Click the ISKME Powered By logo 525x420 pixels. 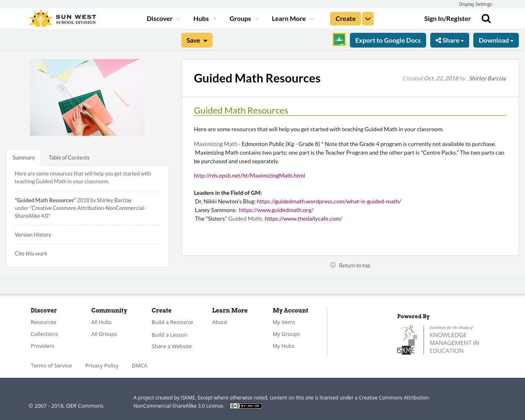[x=438, y=339]
